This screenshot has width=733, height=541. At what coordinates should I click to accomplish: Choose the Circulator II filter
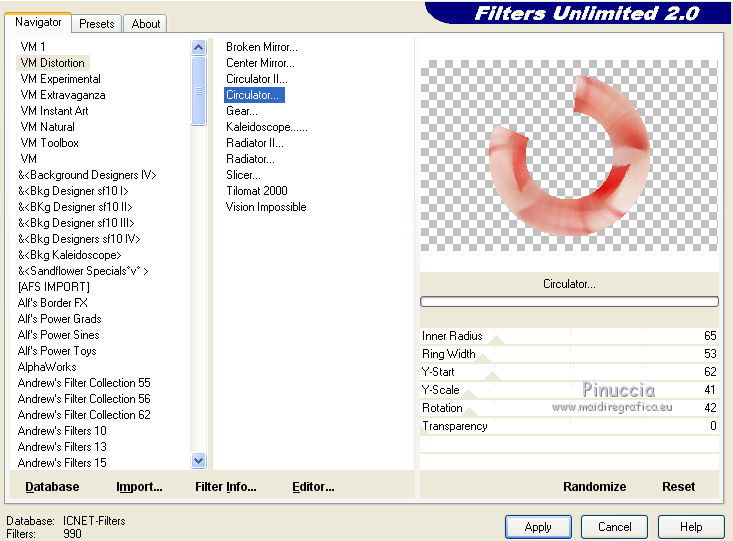tap(257, 79)
